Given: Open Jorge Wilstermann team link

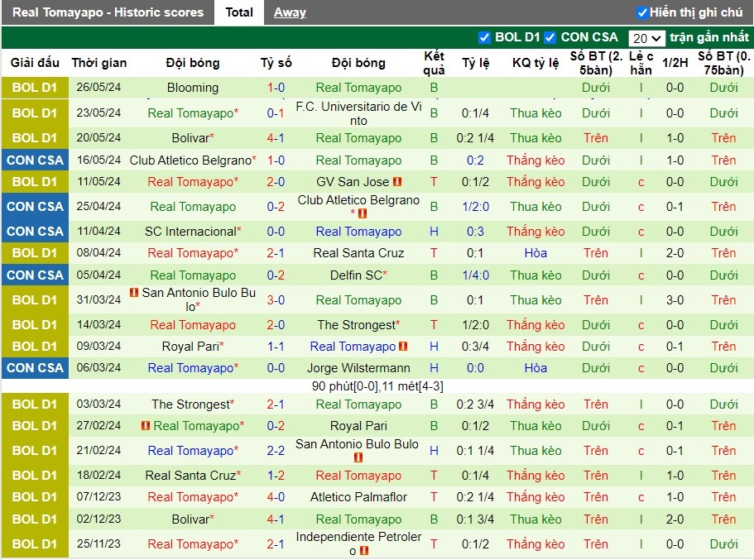Looking at the screenshot, I should pyautogui.click(x=358, y=368).
